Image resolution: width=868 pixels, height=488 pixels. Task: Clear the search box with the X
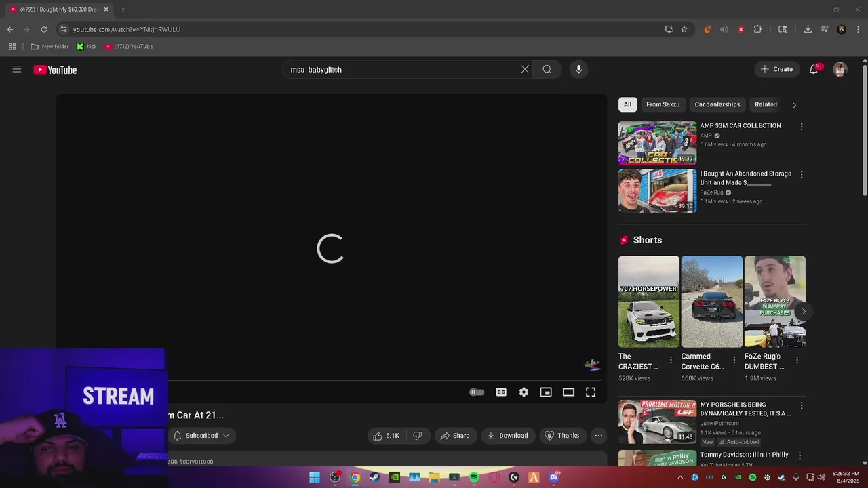coord(525,69)
